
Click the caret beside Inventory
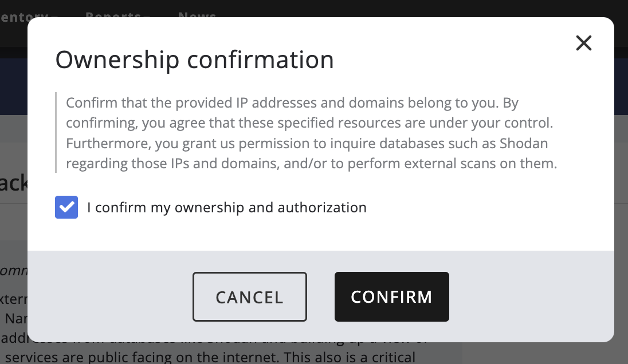tap(55, 15)
